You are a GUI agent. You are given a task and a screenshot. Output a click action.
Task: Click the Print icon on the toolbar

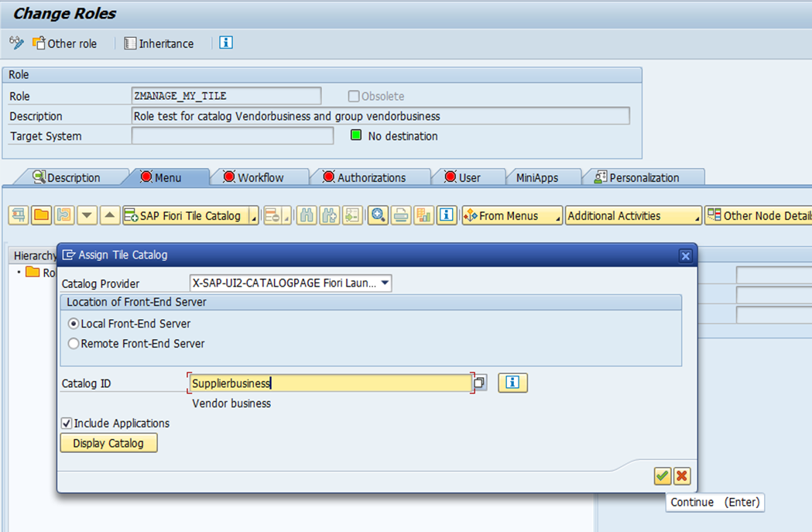click(400, 216)
